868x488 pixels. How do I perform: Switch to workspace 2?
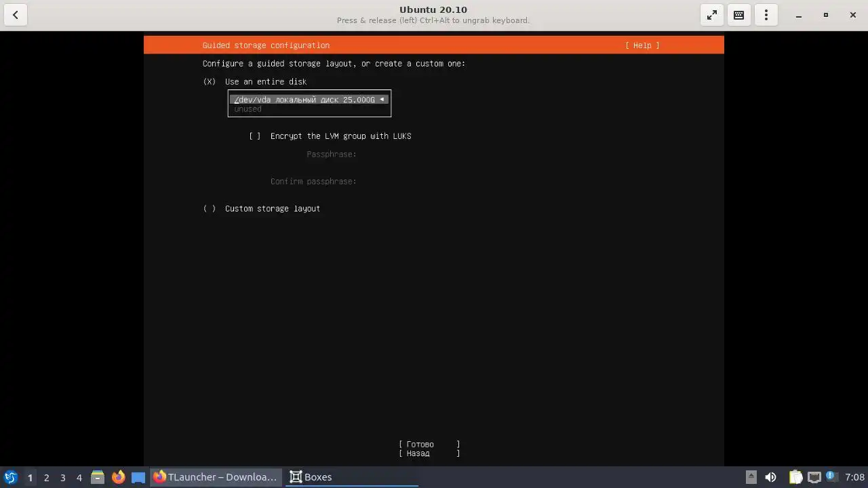pyautogui.click(x=46, y=477)
